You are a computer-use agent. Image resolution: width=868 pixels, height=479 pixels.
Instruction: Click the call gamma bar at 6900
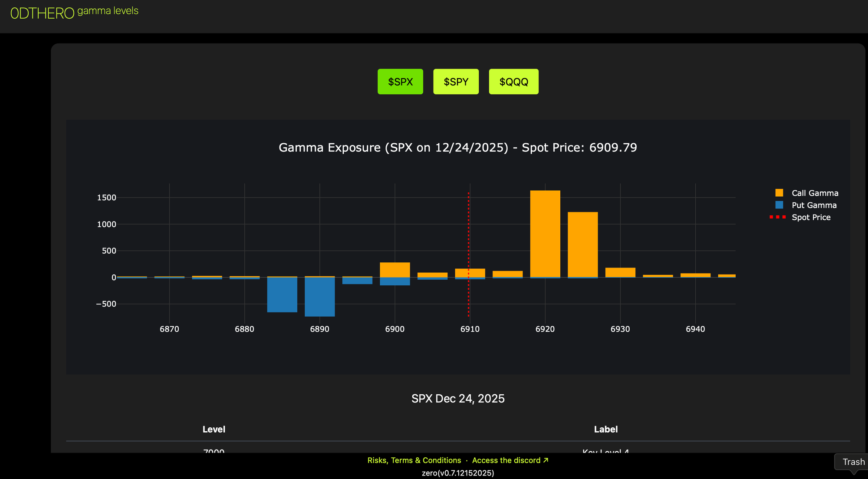(395, 270)
